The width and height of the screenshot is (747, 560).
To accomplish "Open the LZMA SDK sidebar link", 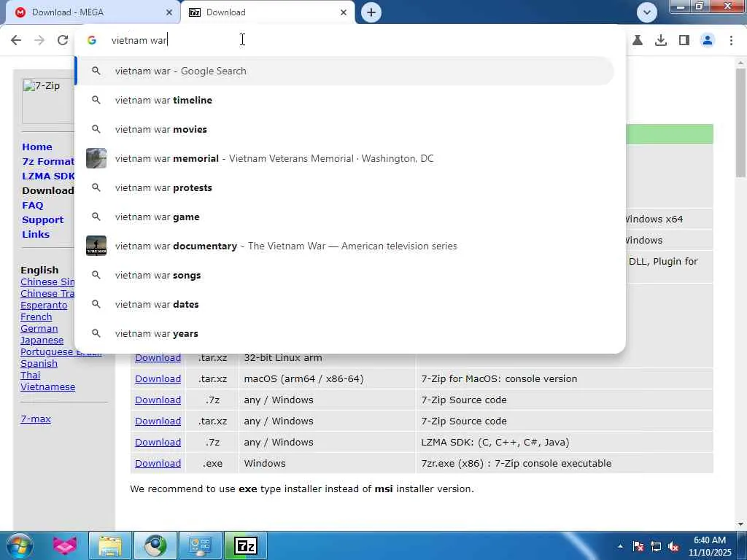I will pyautogui.click(x=48, y=176).
